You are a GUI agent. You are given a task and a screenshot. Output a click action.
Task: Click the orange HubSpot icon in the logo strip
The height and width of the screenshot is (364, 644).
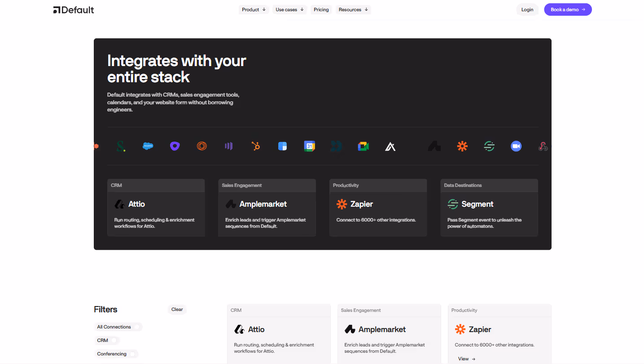(256, 146)
